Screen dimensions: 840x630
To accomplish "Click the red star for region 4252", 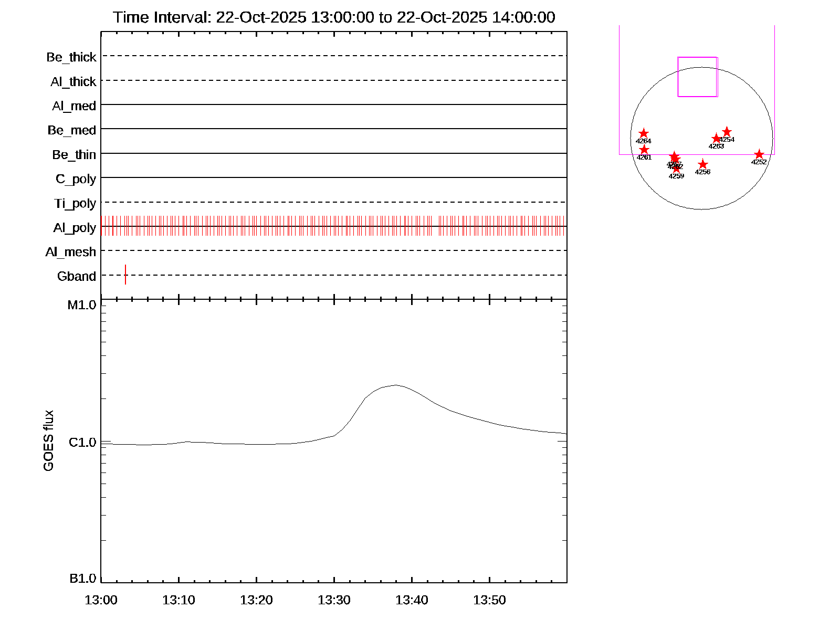I will click(x=759, y=154).
